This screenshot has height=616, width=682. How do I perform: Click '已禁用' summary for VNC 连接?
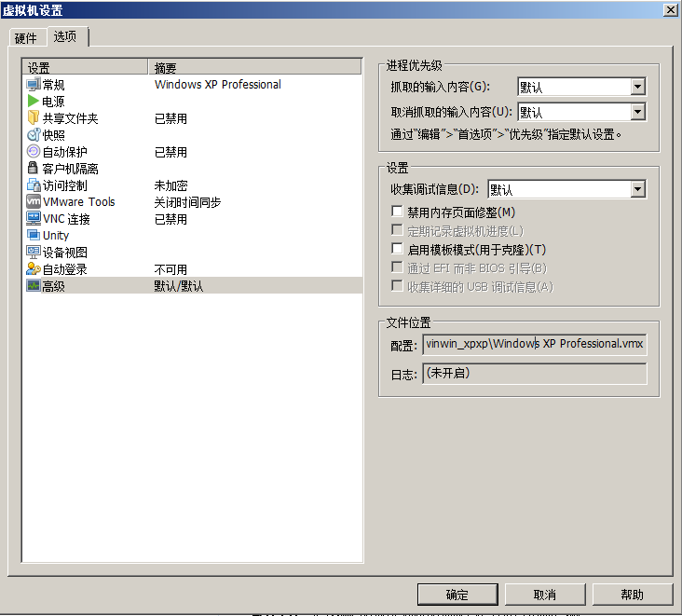click(x=170, y=219)
